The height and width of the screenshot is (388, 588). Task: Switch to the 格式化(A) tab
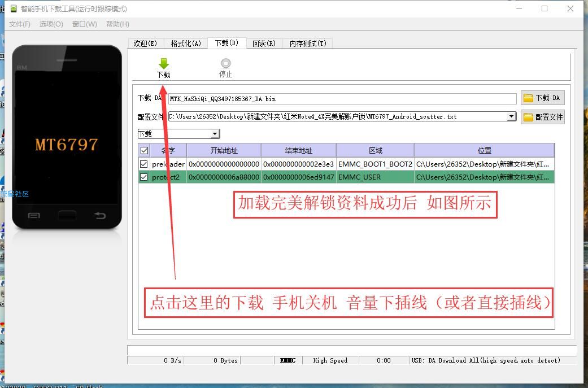186,43
